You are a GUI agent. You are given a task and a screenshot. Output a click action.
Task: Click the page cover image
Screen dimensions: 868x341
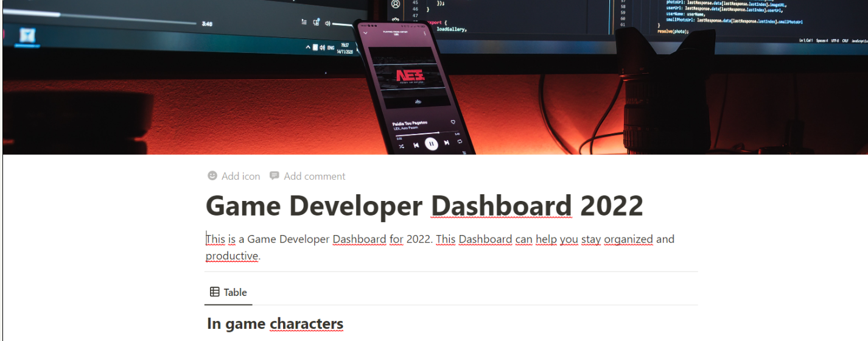pos(434,77)
